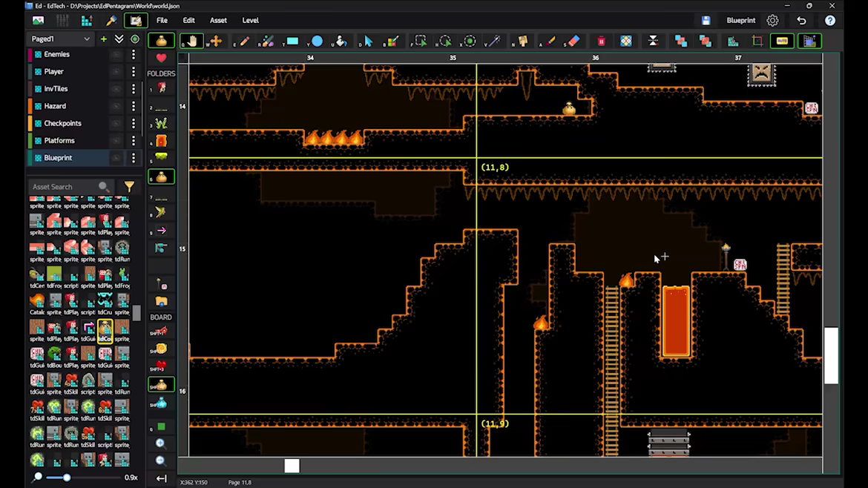Open the Level menu
This screenshot has width=868, height=488.
coord(250,21)
